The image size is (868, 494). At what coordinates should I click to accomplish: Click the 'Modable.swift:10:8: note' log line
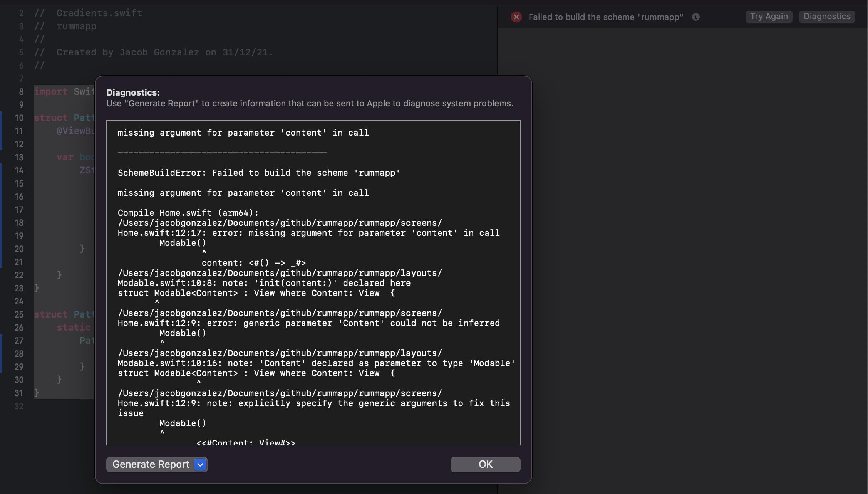coord(264,283)
